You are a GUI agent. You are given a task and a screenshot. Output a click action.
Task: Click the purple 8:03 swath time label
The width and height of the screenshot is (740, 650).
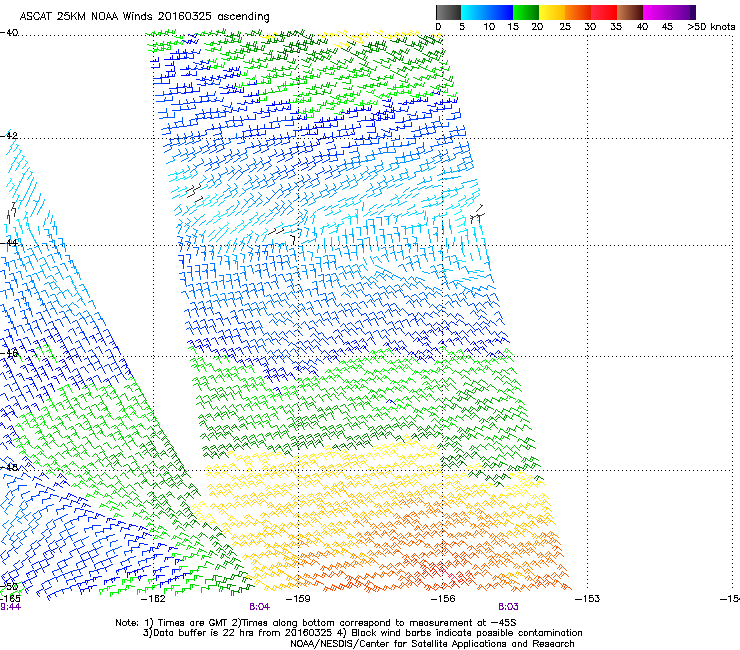point(508,607)
